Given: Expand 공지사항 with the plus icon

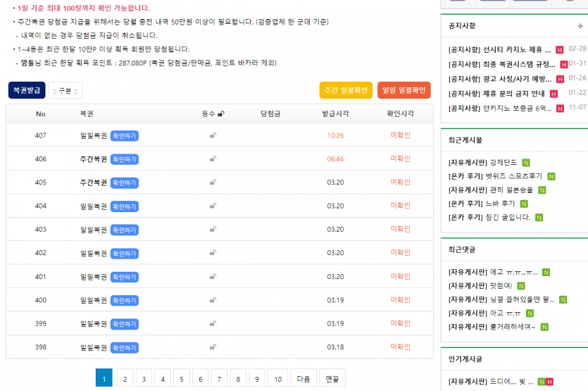Looking at the screenshot, I should (580, 26).
